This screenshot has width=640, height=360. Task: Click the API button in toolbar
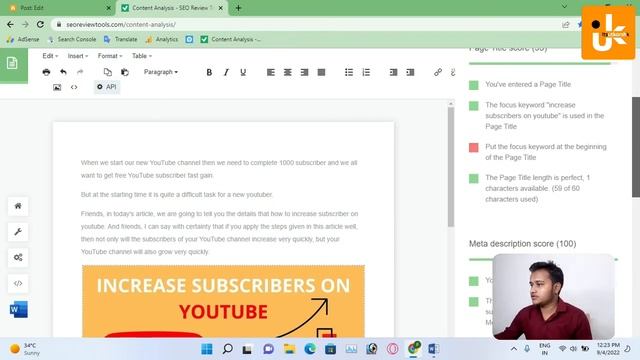point(107,87)
